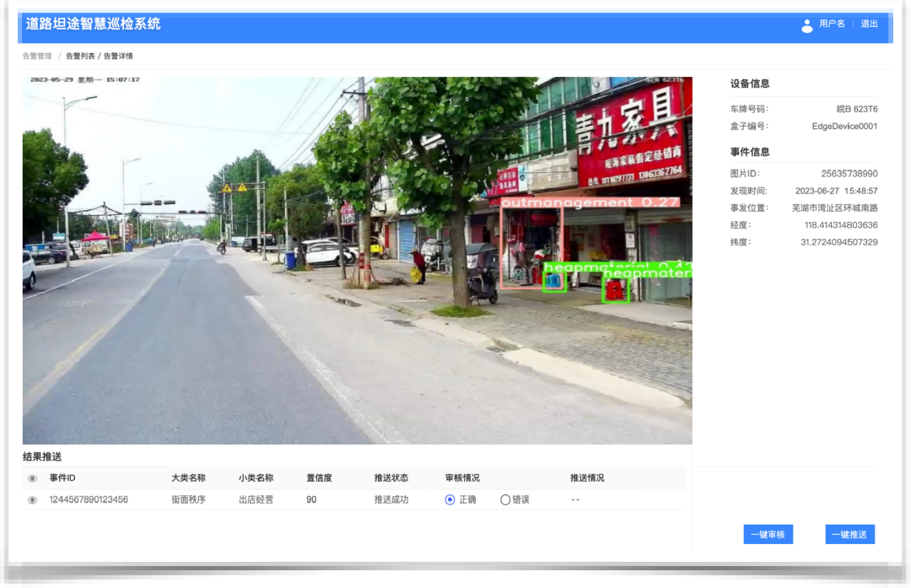The image size is (911, 588).
Task: Click the 推送情况 column header
Action: point(587,478)
